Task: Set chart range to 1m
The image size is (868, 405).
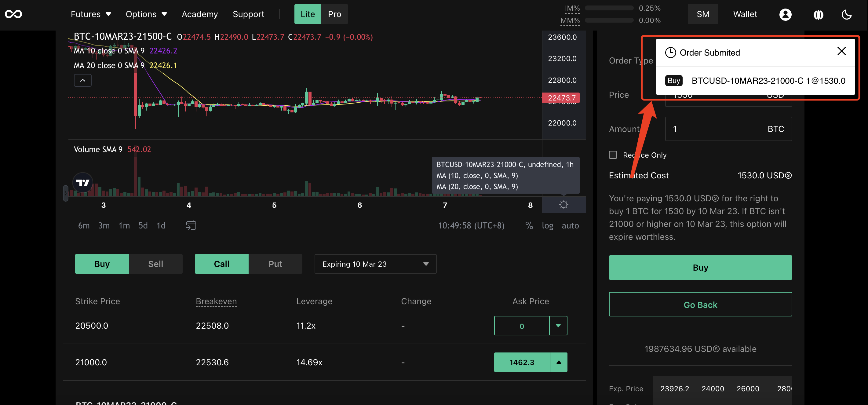Action: coord(124,225)
